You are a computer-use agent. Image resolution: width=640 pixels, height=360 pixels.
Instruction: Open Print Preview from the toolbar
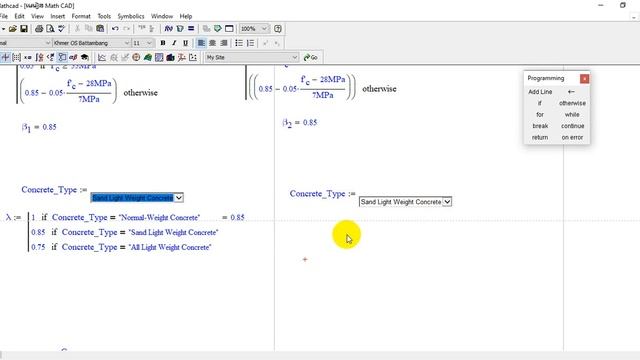[50, 29]
